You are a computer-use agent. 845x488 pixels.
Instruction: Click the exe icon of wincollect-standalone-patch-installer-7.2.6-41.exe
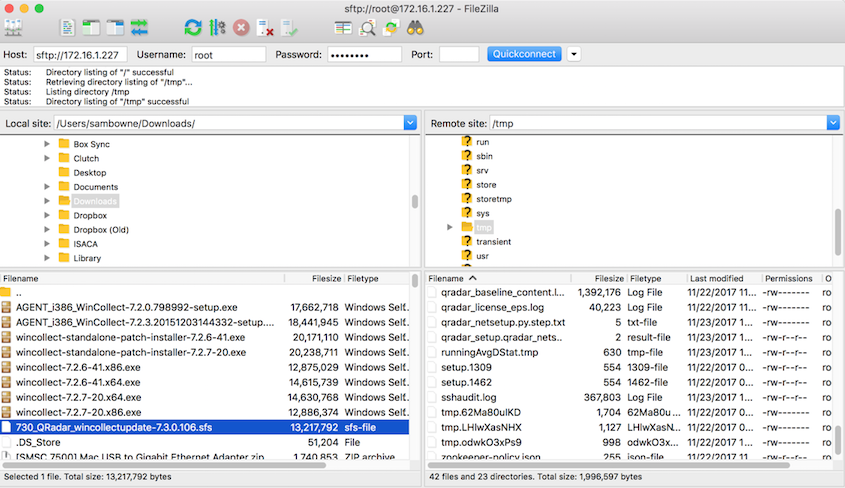click(6, 337)
